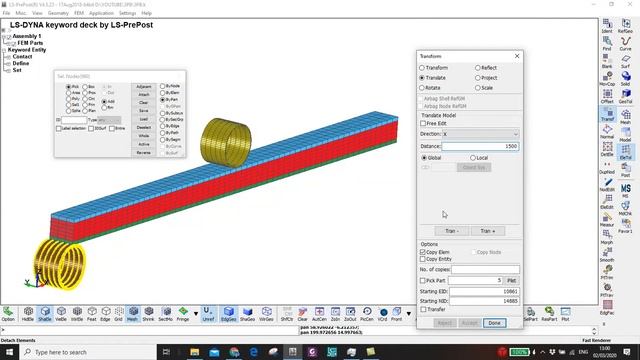Viewport: 640px width, 360px height.
Task: Expand the Keyword Entity tree node
Action: click(x=4, y=50)
